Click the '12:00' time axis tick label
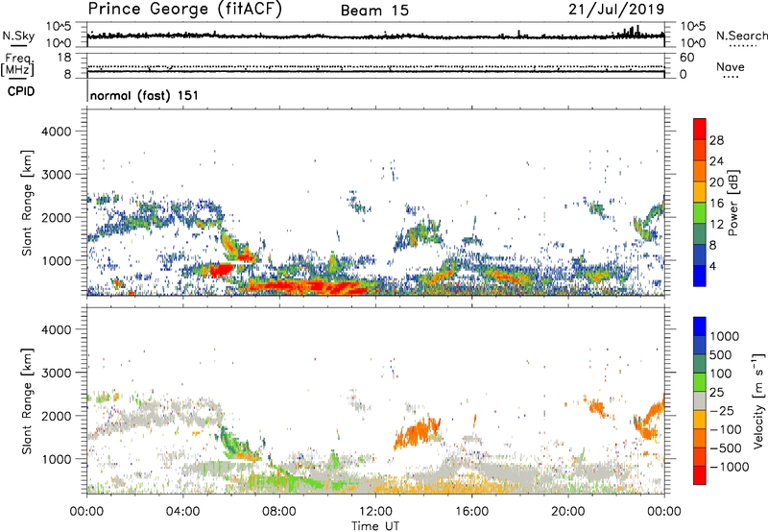Screen dimensions: 768x532 pos(375,512)
